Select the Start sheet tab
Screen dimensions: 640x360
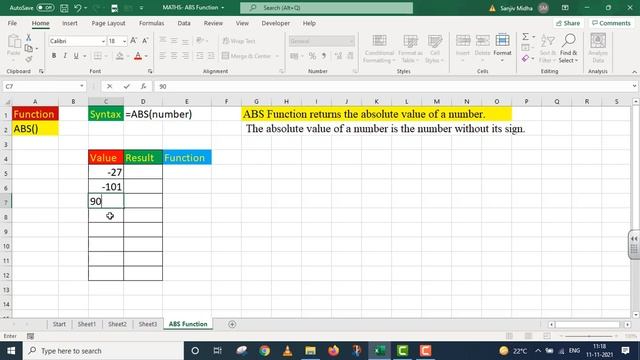(x=59, y=324)
